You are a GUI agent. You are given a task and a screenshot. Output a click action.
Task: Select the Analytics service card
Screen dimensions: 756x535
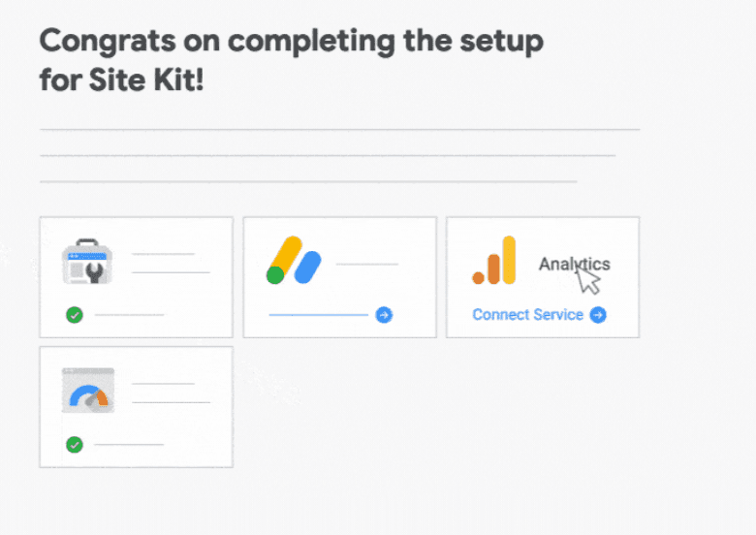543,277
